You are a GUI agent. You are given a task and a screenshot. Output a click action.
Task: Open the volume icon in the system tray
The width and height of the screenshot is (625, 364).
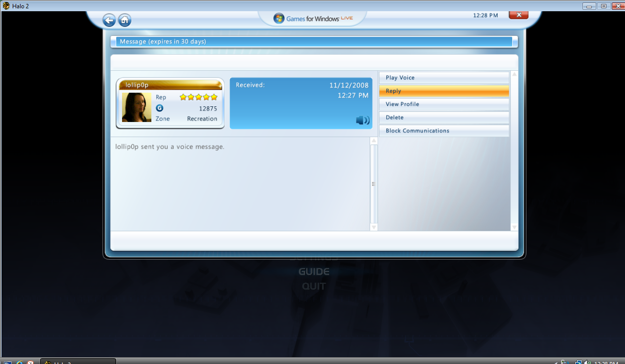click(x=588, y=361)
